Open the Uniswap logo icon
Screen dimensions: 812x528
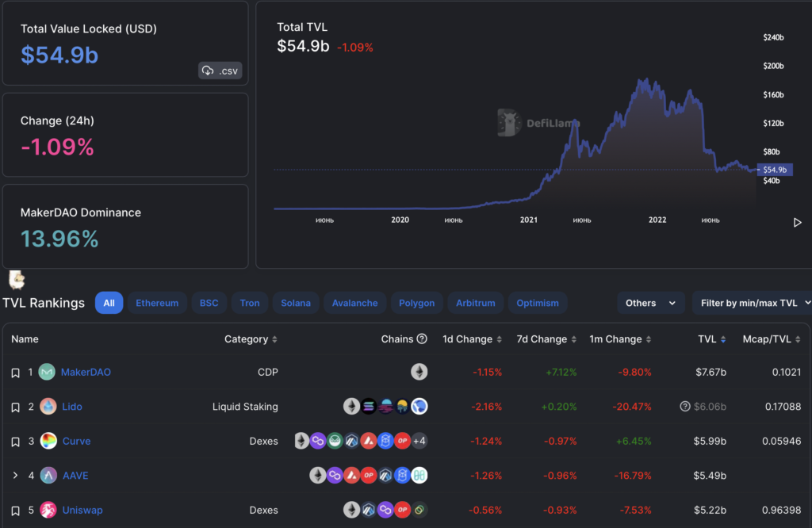(x=48, y=510)
